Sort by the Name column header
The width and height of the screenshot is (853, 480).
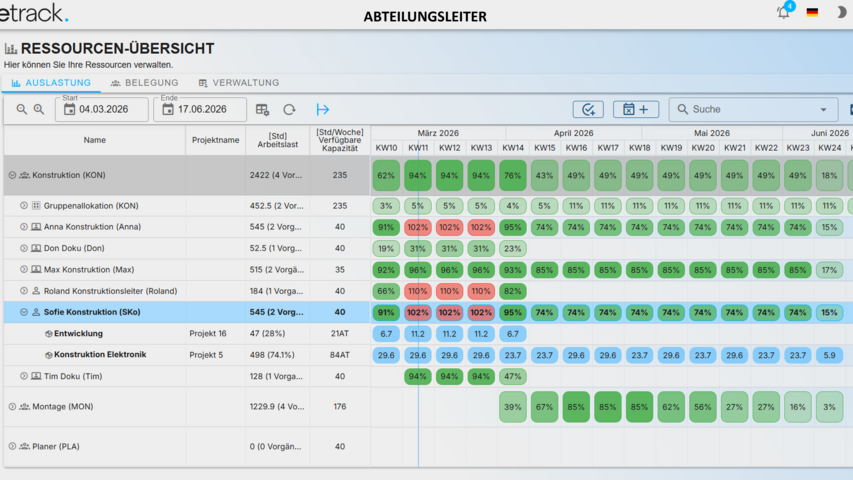pos(95,140)
